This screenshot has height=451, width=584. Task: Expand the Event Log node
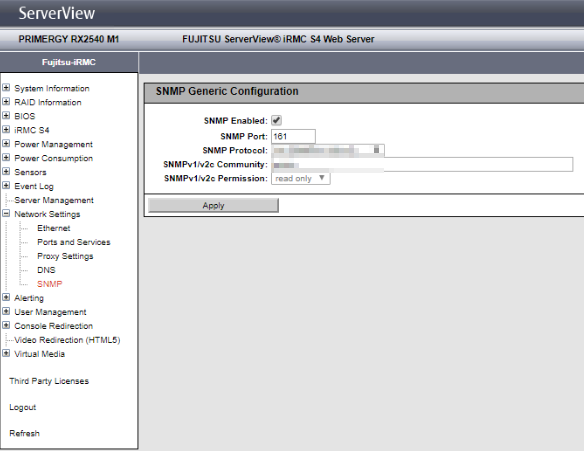click(x=6, y=185)
